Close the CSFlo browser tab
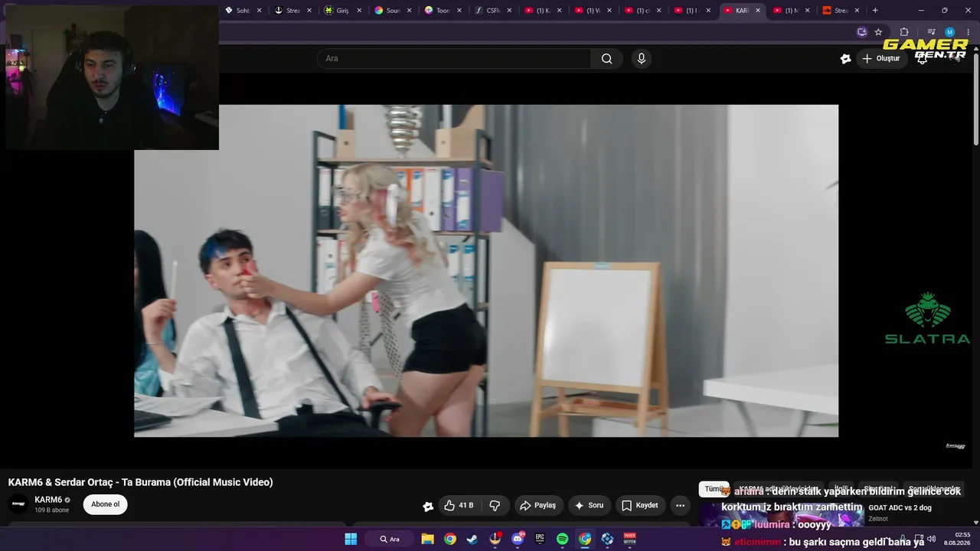The height and width of the screenshot is (551, 980). pyautogui.click(x=509, y=11)
